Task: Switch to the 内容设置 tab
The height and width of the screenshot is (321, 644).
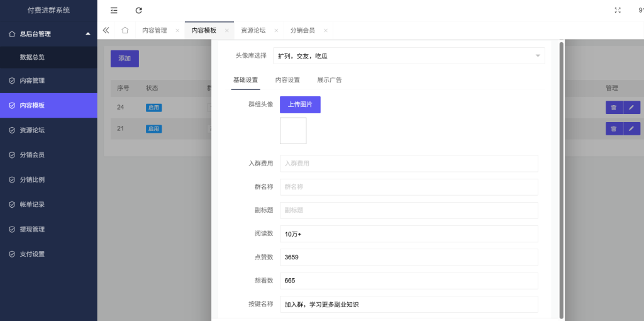Action: pos(287,80)
